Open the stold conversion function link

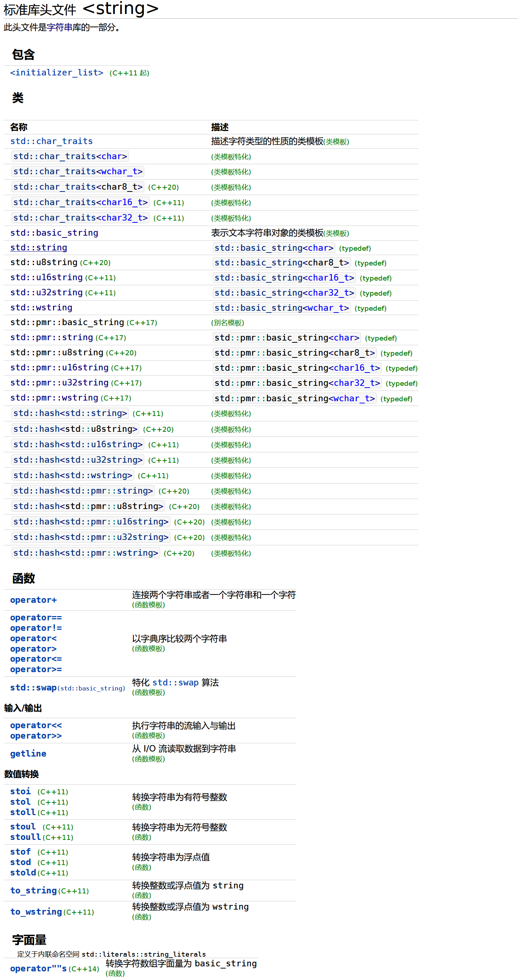(23, 872)
